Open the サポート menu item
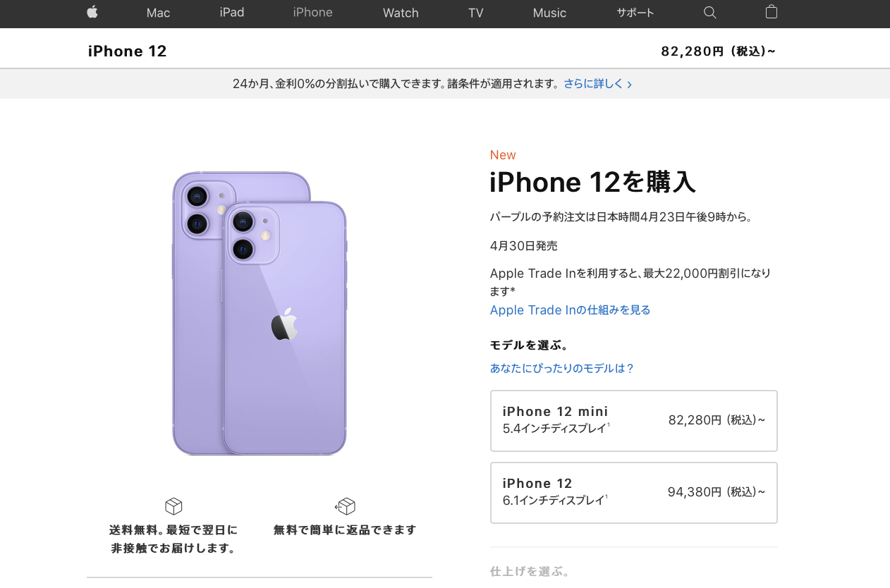 [635, 13]
